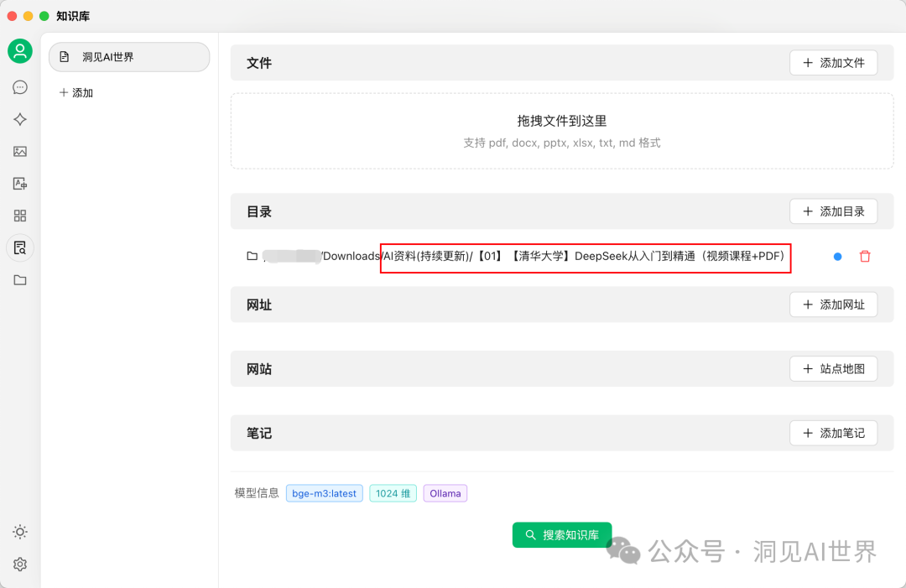Click the Ollama provider tag
The width and height of the screenshot is (906, 588).
click(x=445, y=493)
